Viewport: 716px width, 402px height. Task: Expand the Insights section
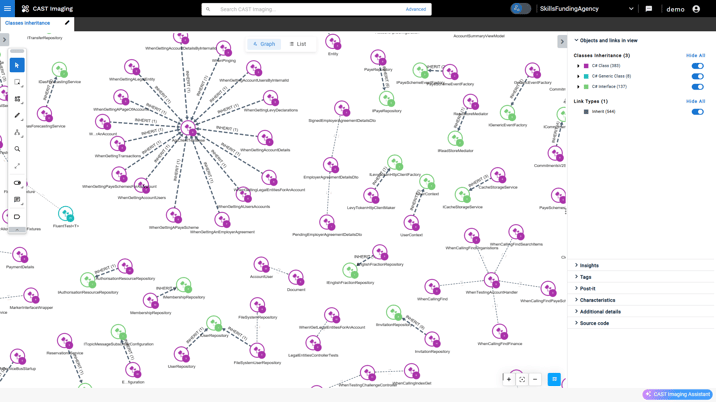[x=589, y=266]
